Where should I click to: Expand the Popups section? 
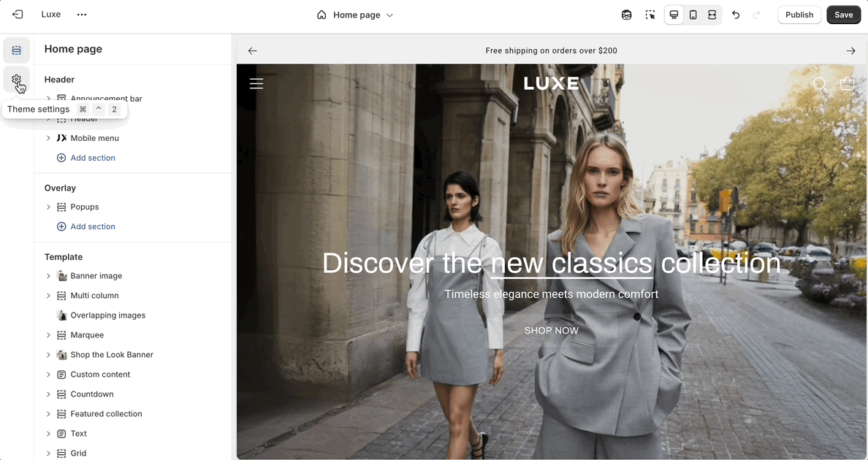coord(49,207)
